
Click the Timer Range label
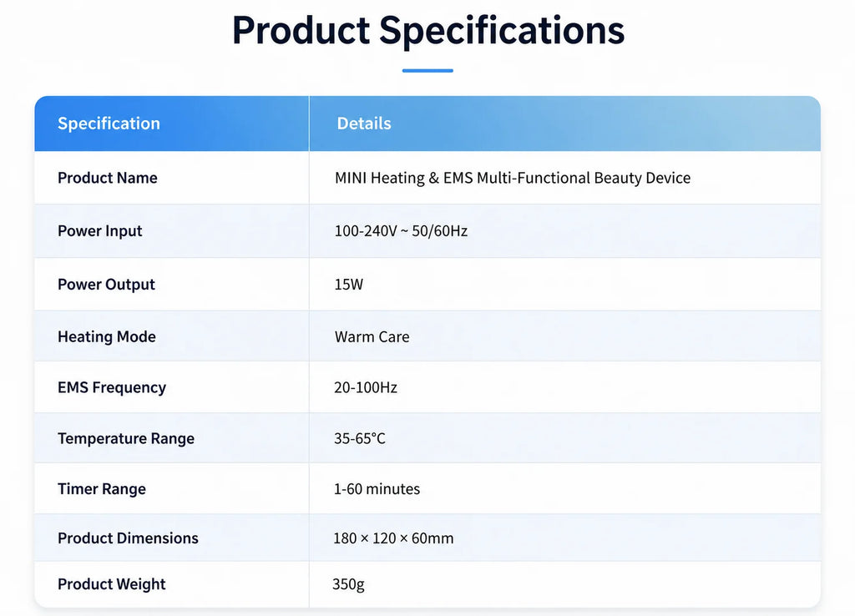[102, 489]
